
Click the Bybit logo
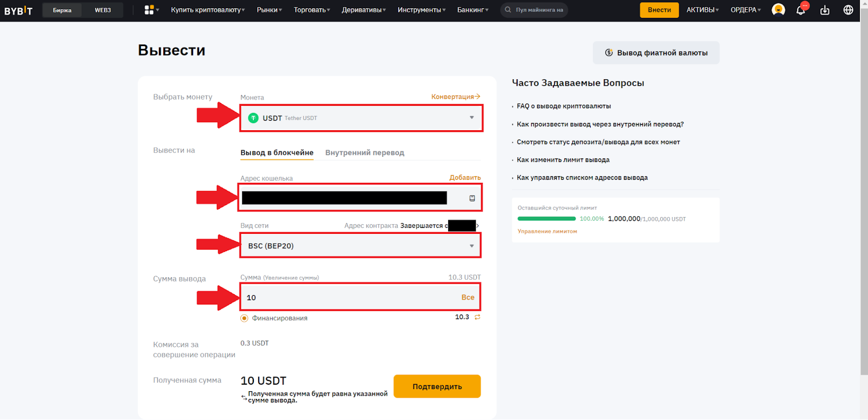click(18, 10)
